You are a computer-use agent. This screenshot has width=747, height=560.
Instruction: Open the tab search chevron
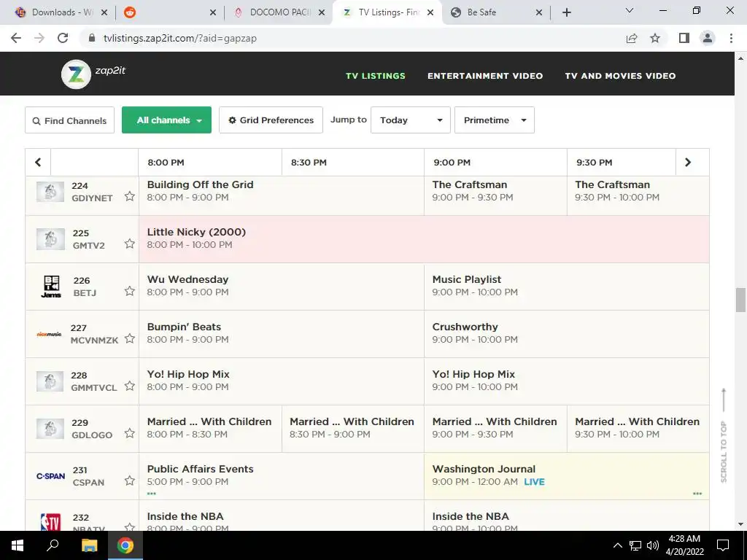click(x=630, y=10)
